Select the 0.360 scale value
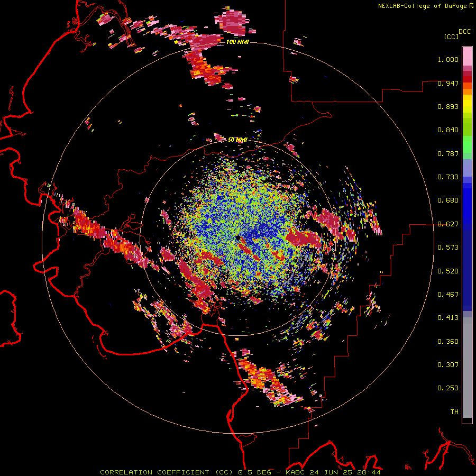The width and height of the screenshot is (476, 476). (448, 342)
